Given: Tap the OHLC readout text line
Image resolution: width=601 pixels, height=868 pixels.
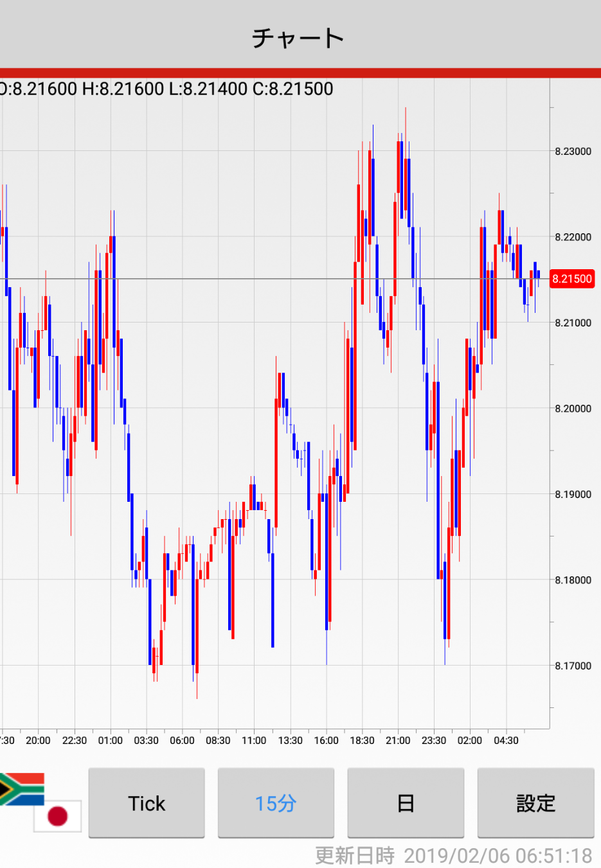Looking at the screenshot, I should (x=167, y=89).
